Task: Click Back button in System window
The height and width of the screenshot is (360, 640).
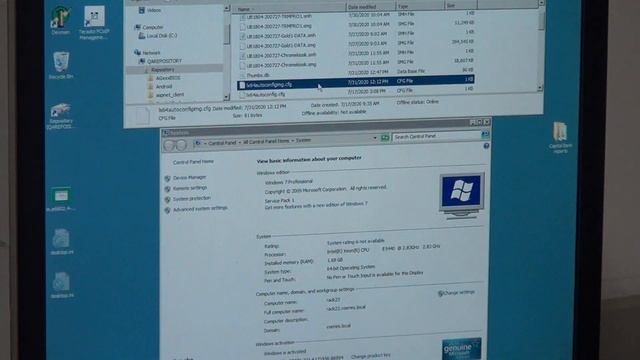Action: [169, 144]
